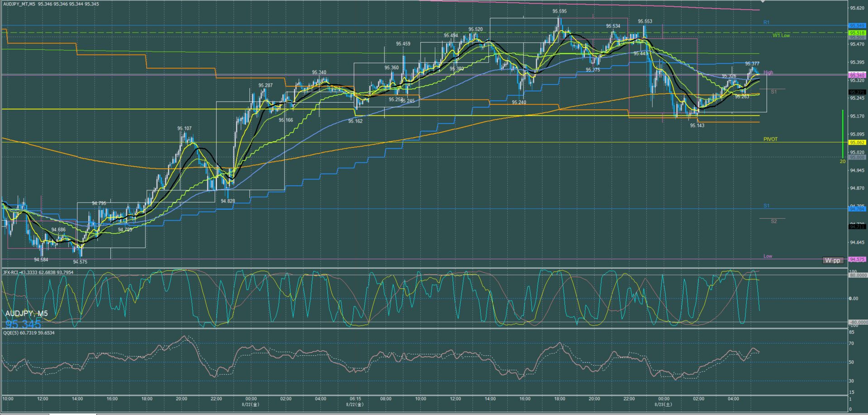Click the W-pp button
Screen dimensions: 868x415
point(832,260)
